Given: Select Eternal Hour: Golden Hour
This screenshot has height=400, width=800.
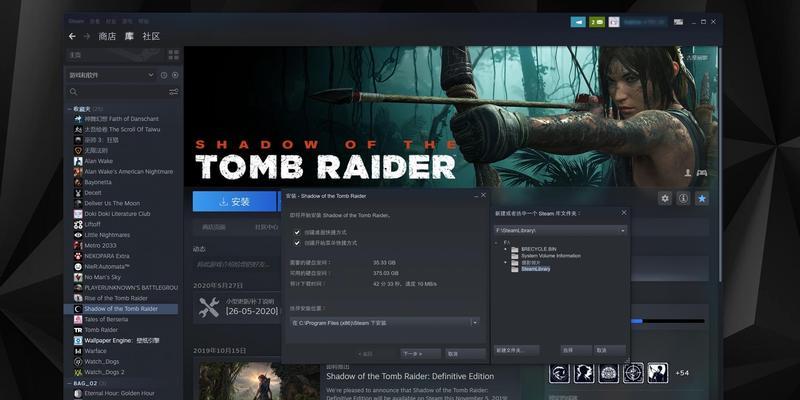Looking at the screenshot, I should click(x=121, y=393).
